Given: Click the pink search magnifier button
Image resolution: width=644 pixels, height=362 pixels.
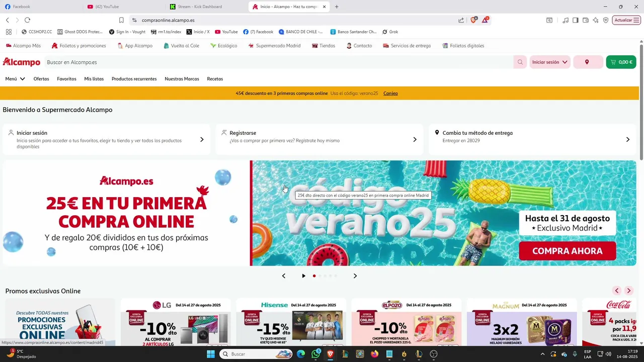Looking at the screenshot, I should pos(520,62).
